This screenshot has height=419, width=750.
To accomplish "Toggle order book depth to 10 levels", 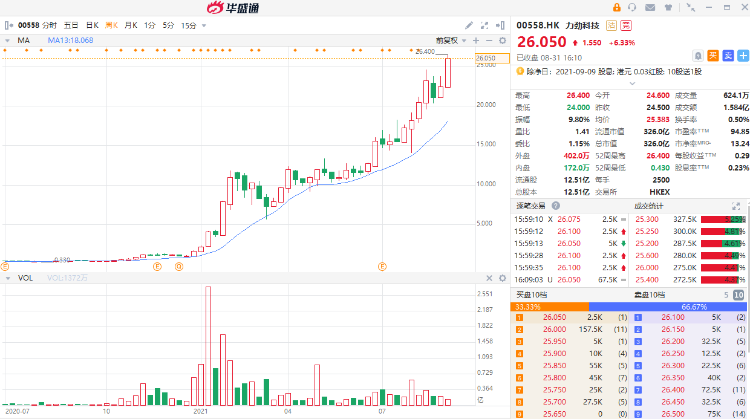I will point(738,295).
